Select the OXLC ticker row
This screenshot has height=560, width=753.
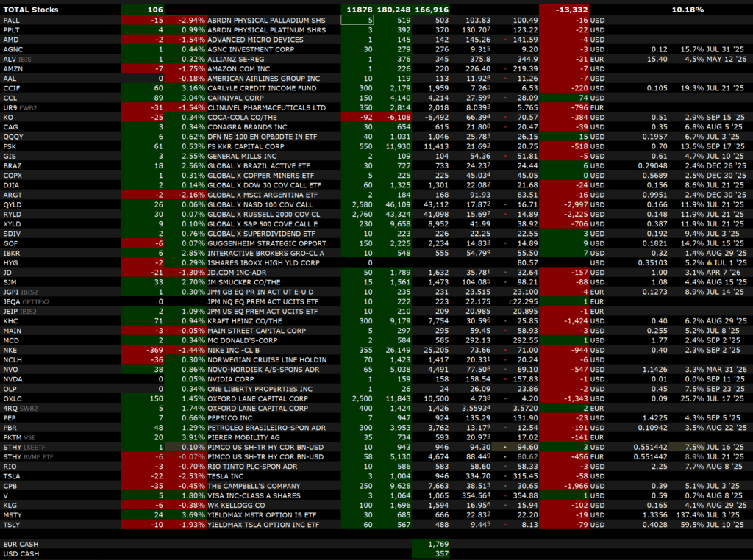[13, 398]
